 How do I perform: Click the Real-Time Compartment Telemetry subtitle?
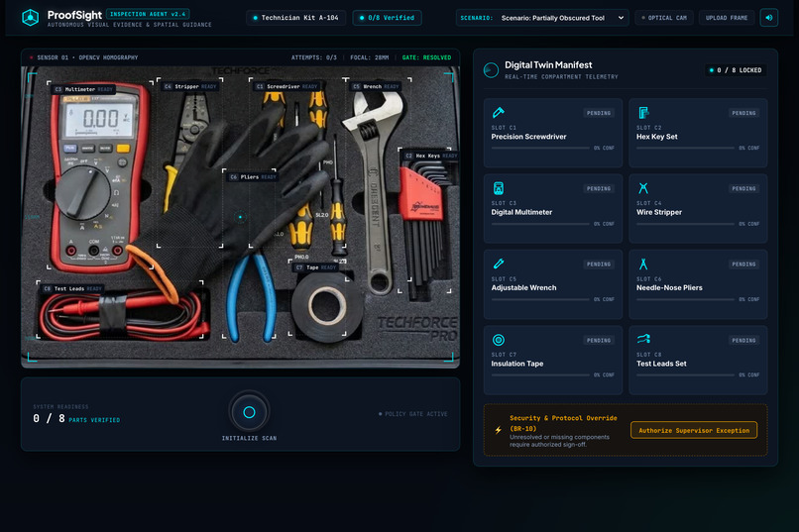click(561, 77)
